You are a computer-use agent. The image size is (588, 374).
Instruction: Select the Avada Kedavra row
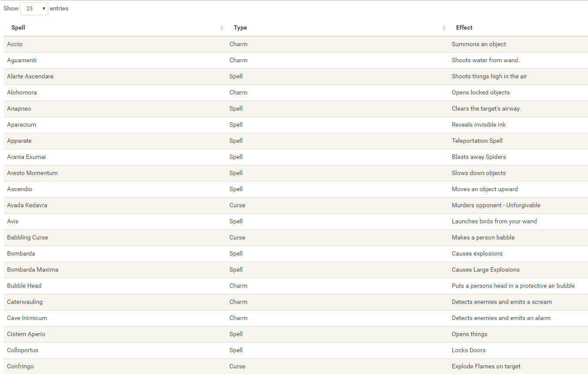27,205
